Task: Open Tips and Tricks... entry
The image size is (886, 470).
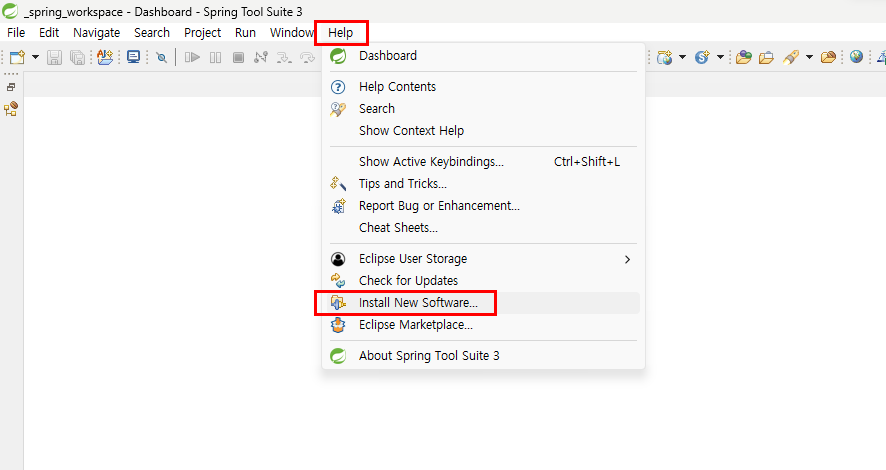Action: point(483,184)
